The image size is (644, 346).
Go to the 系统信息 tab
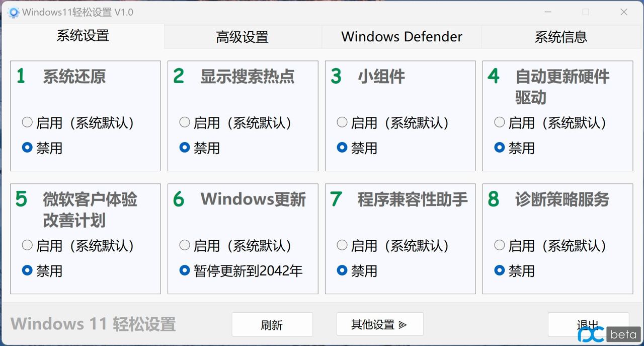pos(560,37)
